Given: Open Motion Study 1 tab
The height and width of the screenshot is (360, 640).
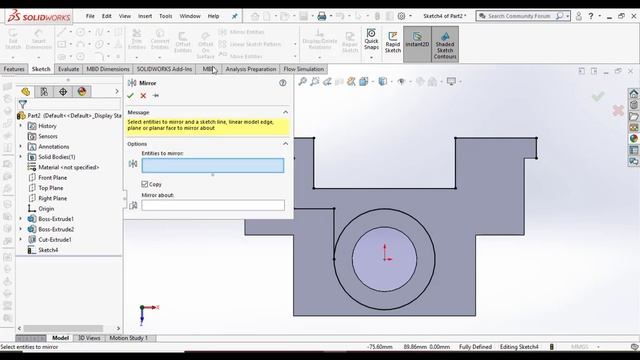Looking at the screenshot, I should (129, 338).
